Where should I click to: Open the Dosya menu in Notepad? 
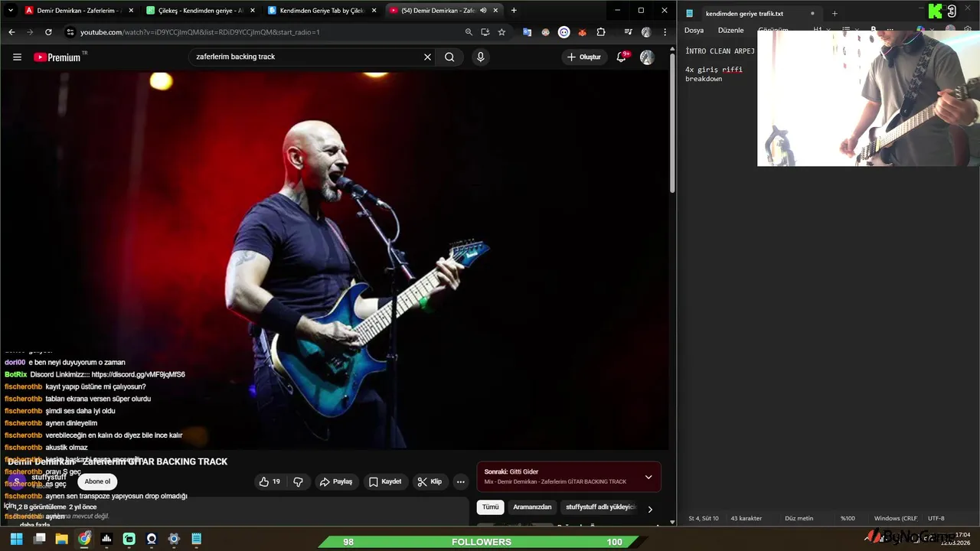[x=694, y=30]
